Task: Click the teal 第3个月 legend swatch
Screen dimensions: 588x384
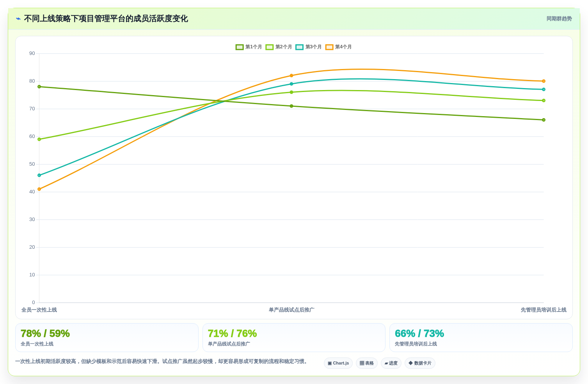Action: 299,47
